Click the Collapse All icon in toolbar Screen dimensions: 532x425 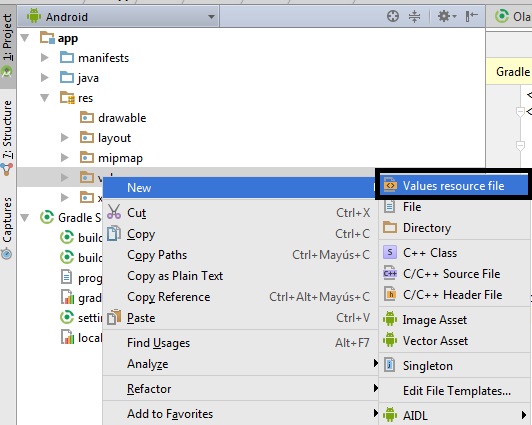(x=414, y=16)
